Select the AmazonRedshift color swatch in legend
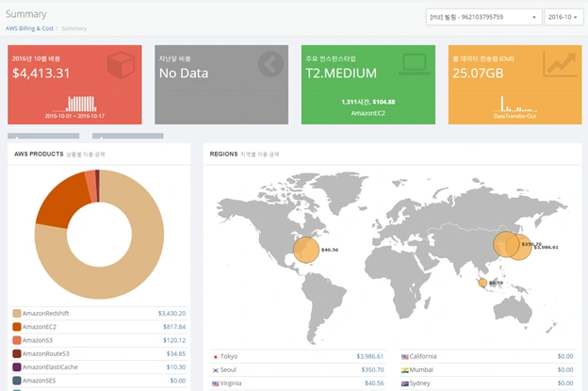The image size is (588, 391). click(17, 314)
